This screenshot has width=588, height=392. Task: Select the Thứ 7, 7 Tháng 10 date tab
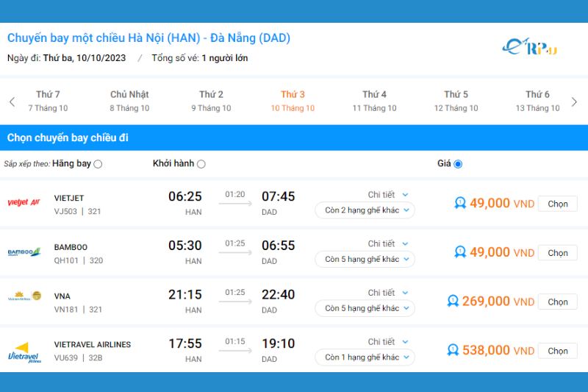[x=48, y=101]
